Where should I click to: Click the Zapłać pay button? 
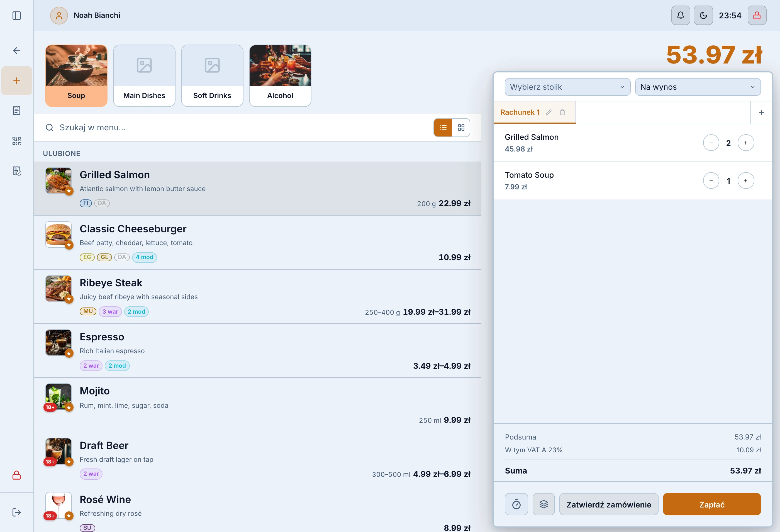(711, 504)
